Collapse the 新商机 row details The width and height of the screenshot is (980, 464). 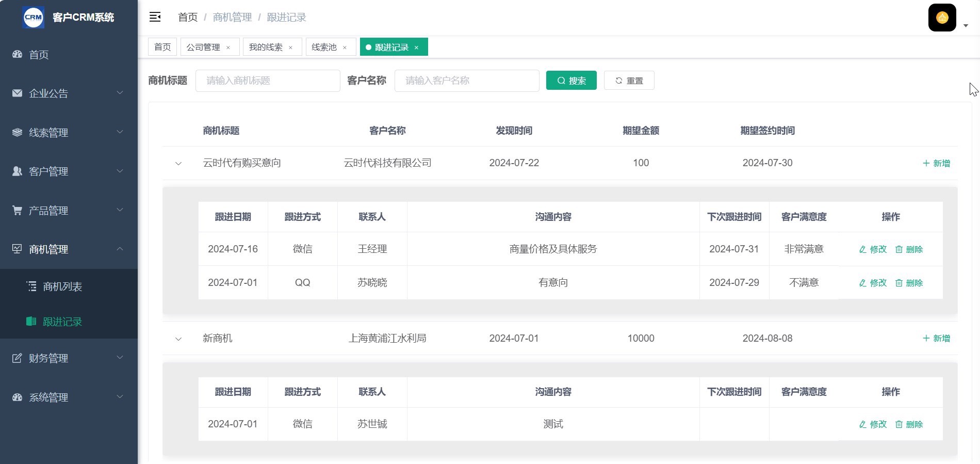(178, 339)
